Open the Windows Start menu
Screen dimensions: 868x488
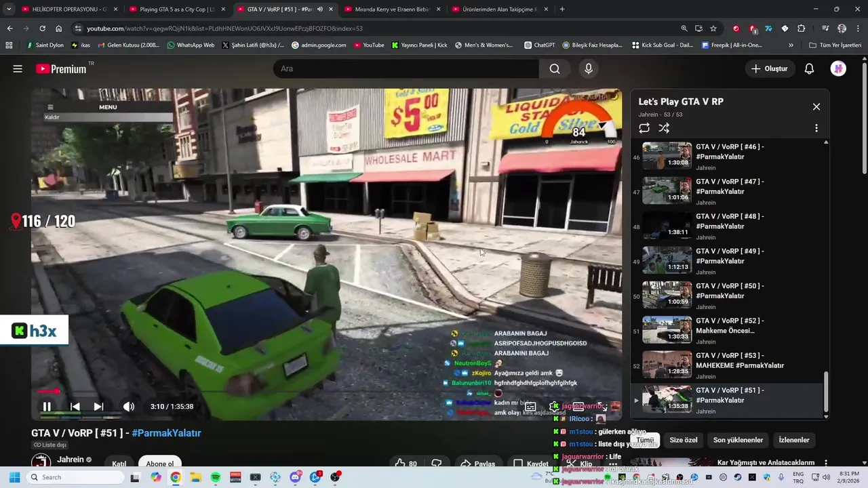(x=15, y=477)
